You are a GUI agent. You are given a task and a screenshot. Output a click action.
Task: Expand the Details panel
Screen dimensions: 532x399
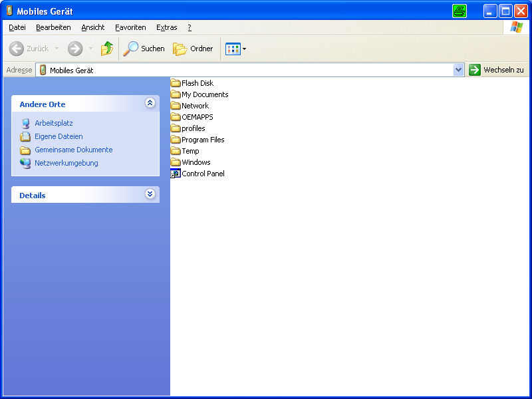pos(150,194)
